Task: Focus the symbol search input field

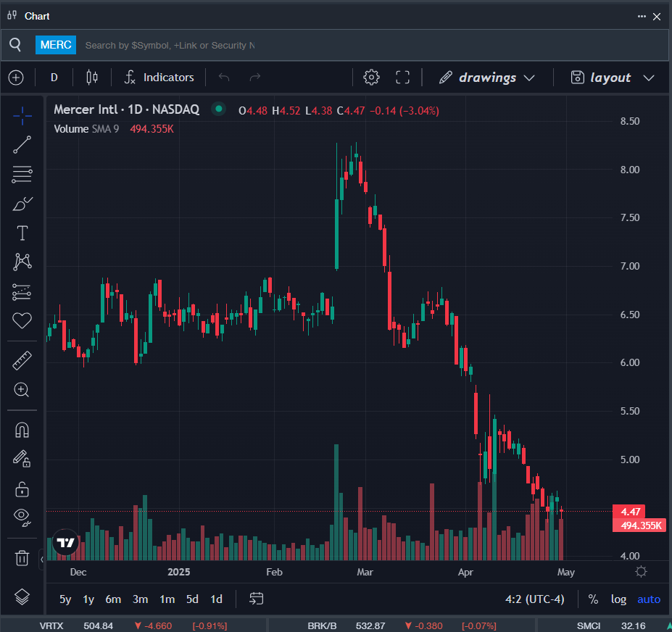Action: point(170,46)
